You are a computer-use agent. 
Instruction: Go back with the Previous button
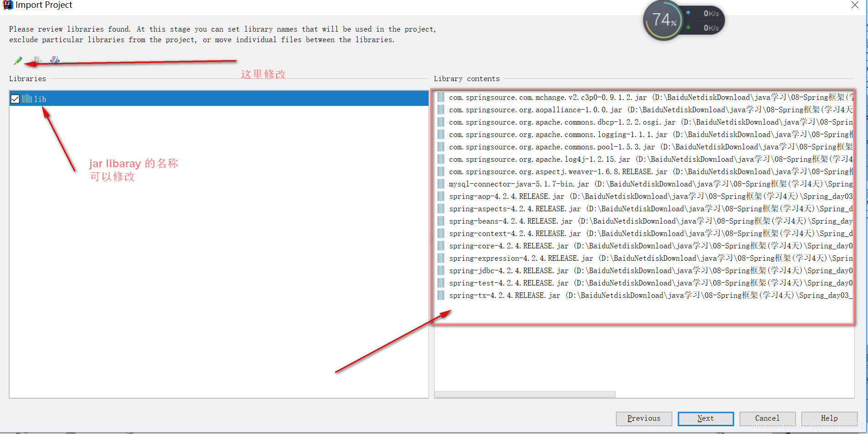[x=644, y=418]
